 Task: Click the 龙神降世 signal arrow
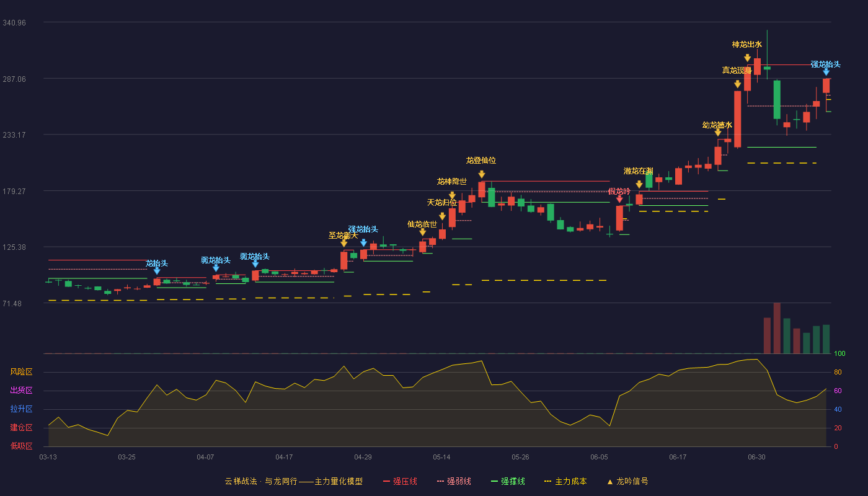[x=452, y=195]
